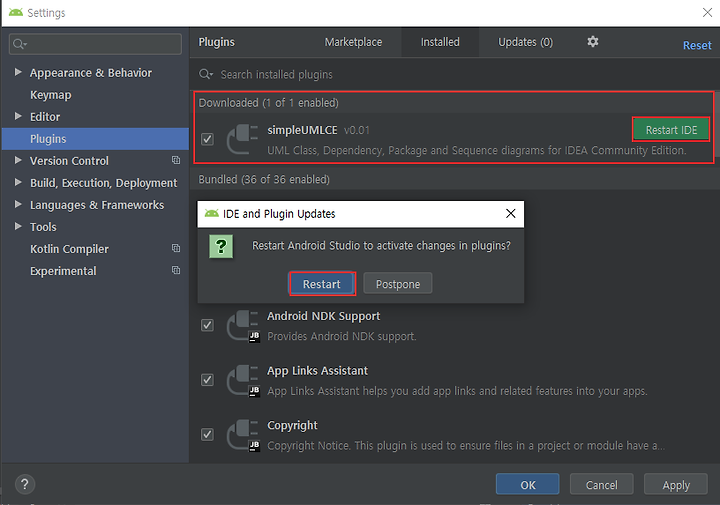Click the App Links Assistant plugin icon
The width and height of the screenshot is (720, 505).
pyautogui.click(x=243, y=381)
